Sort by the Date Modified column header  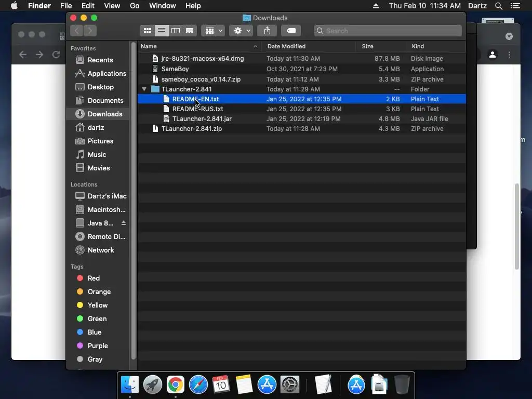tap(309, 46)
